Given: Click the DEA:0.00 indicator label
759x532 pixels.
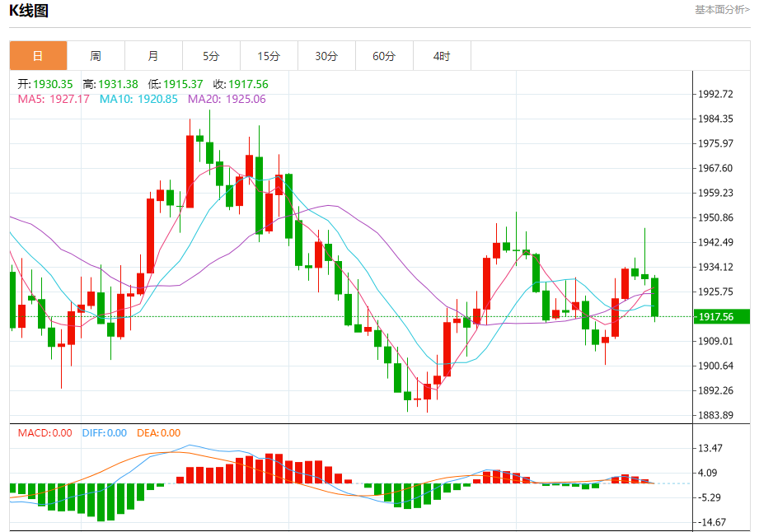Looking at the screenshot, I should [x=158, y=433].
